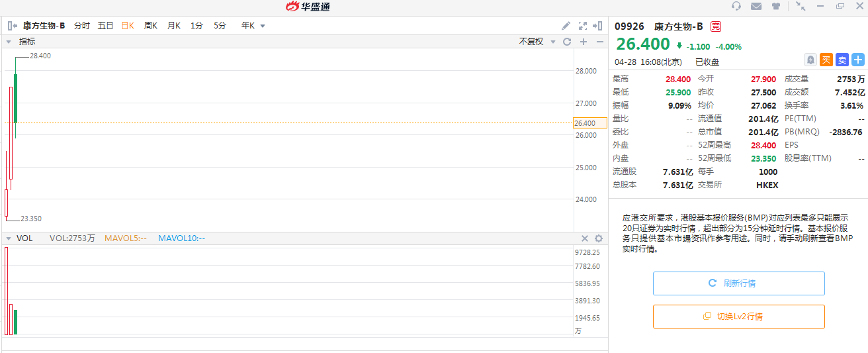Select the 月K monthly candlestick tab
The width and height of the screenshot is (868, 353).
tap(174, 26)
